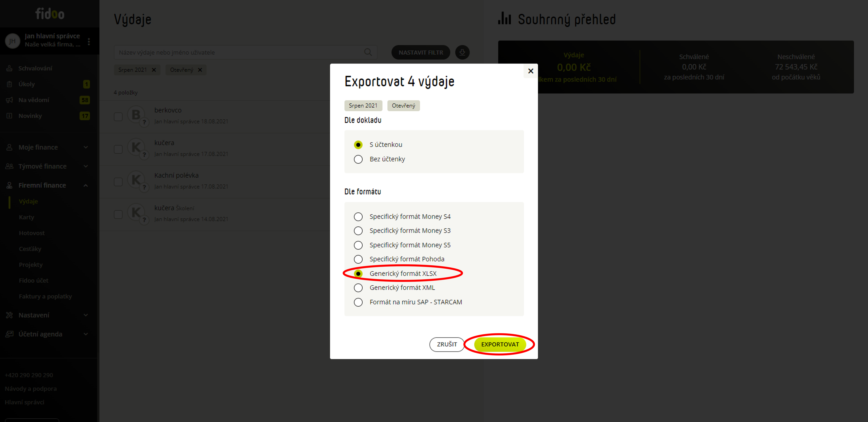Viewport: 868px width, 422px height.
Task: Click the NASTAVIT FILTR button
Action: pos(421,52)
